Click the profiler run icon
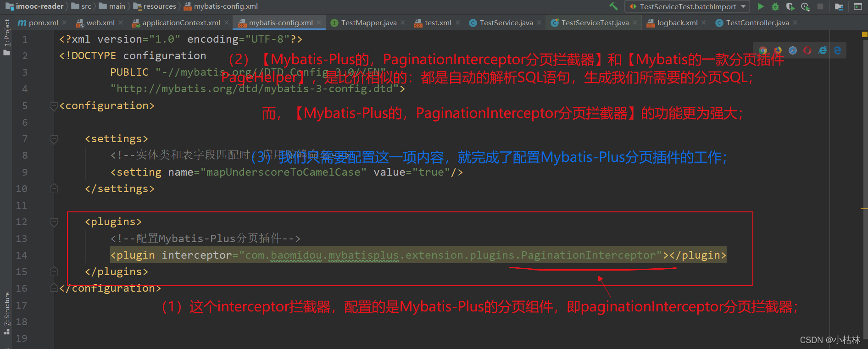Viewport: 868px width, 349px height. 805,6
